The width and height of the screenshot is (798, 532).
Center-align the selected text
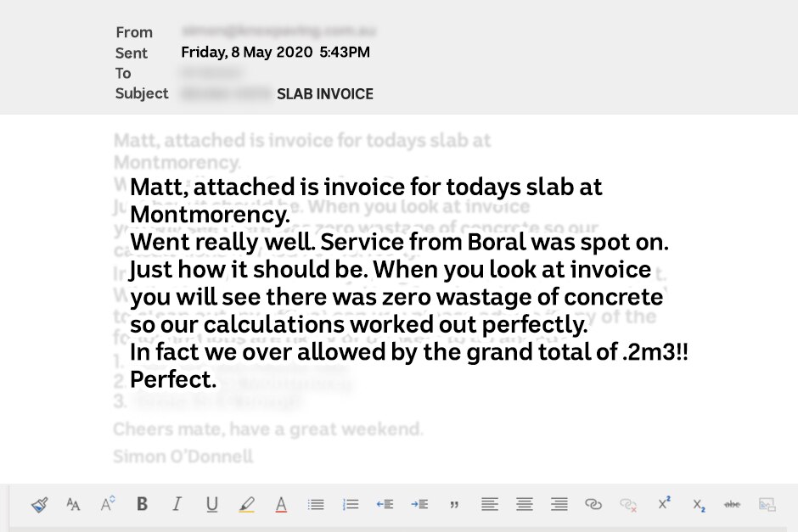point(525,503)
